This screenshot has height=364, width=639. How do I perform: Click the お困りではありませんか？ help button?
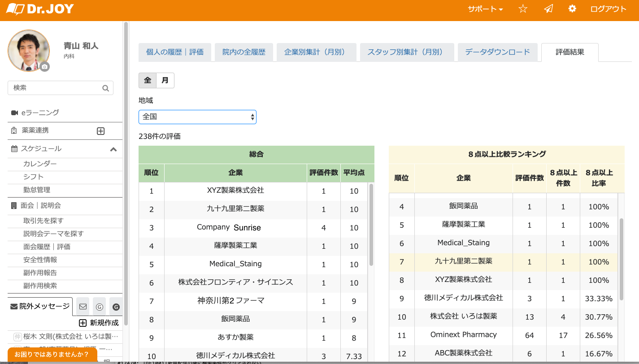tap(51, 354)
